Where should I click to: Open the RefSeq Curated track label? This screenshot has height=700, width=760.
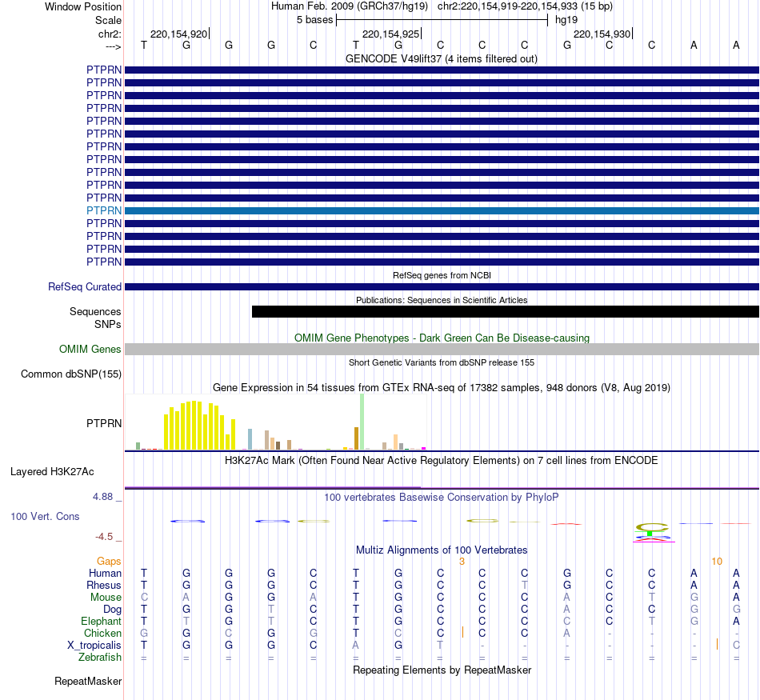[85, 286]
